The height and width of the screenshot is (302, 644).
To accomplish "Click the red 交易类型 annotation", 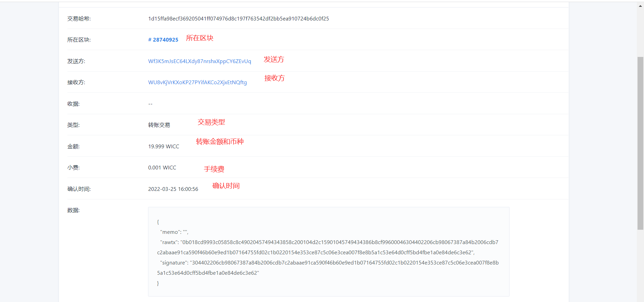I will pos(211,122).
